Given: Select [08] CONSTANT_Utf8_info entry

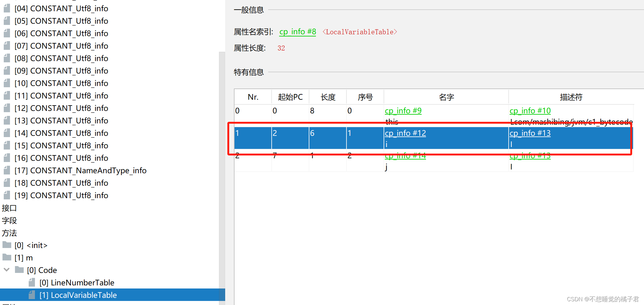Looking at the screenshot, I should [61, 58].
